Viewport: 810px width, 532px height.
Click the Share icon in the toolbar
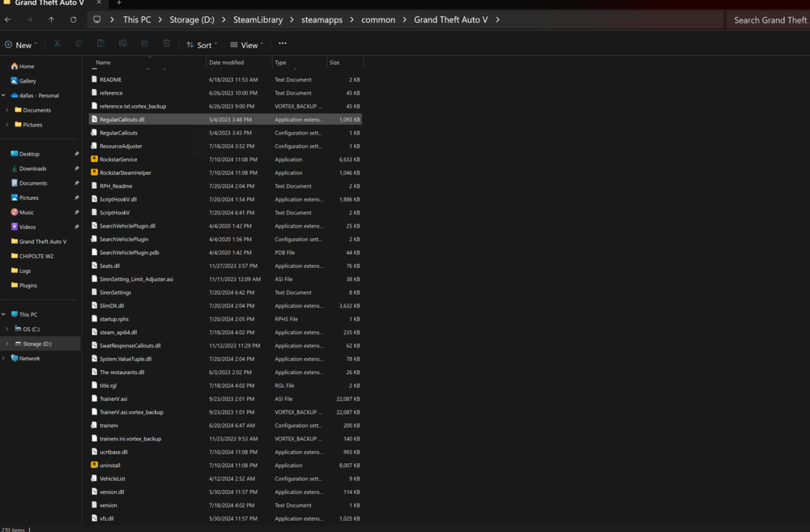coord(144,45)
